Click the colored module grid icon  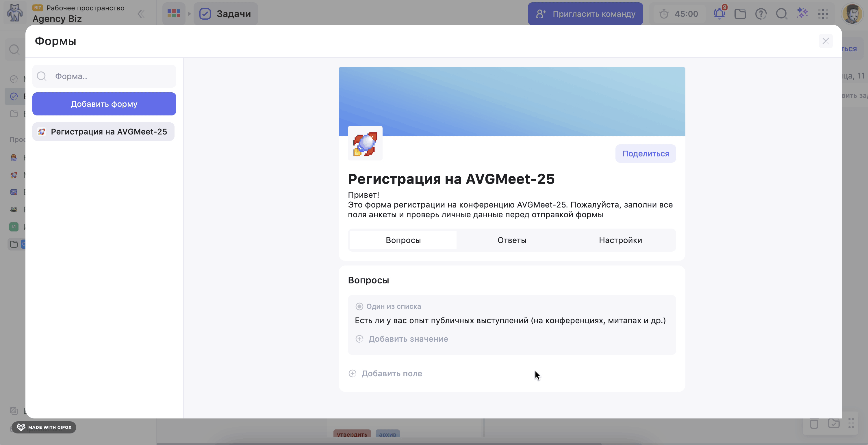(174, 14)
